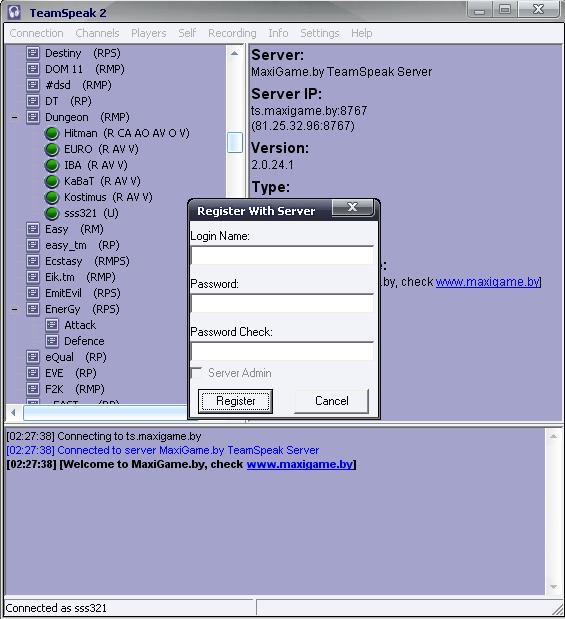Focus the Password Check field
565x619 pixels.
tap(282, 351)
